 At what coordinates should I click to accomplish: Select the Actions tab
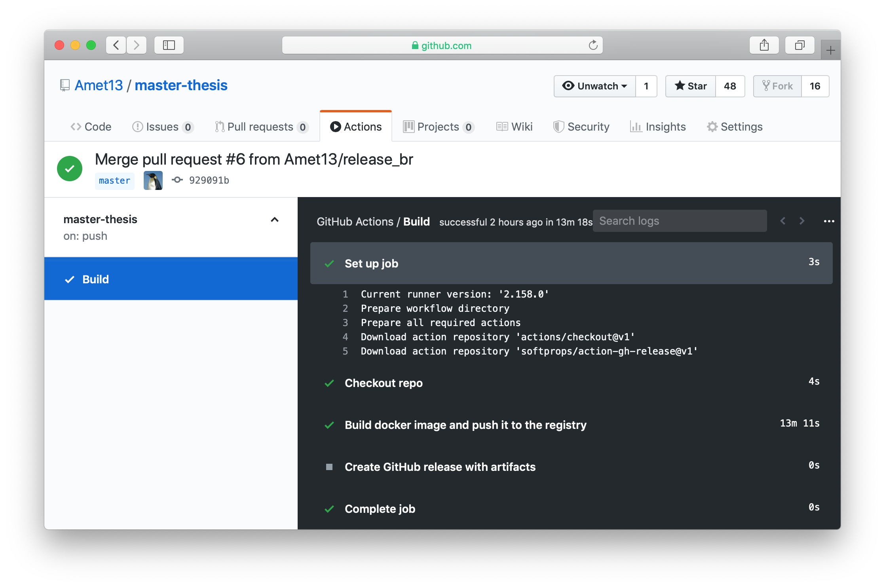(355, 127)
